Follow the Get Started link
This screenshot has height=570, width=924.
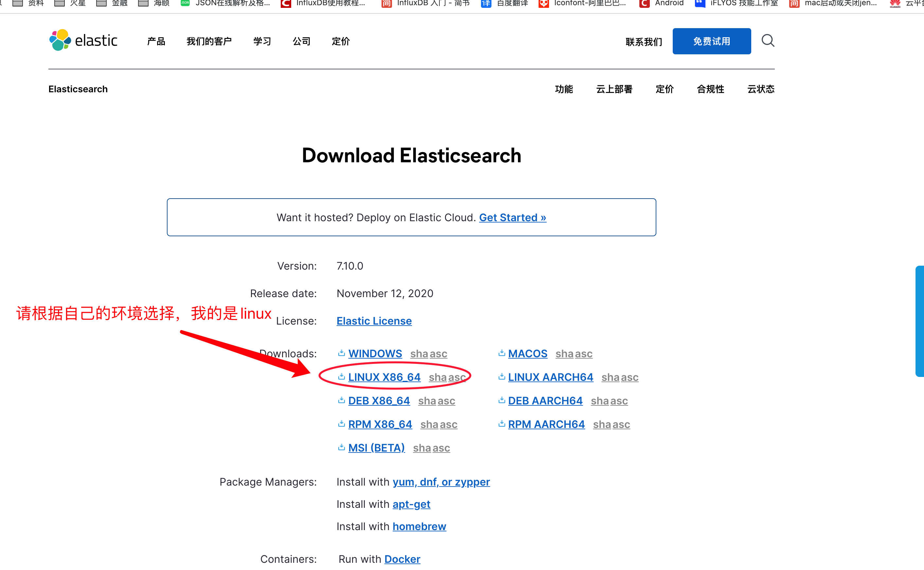pos(512,218)
